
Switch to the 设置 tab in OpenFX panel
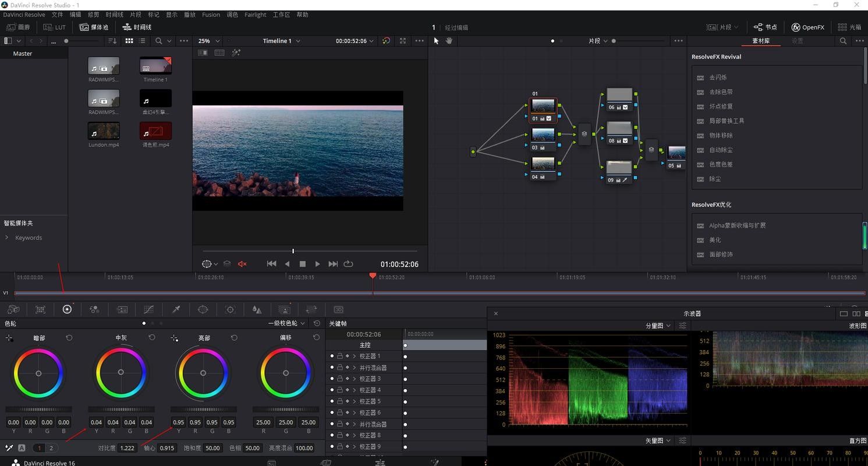pos(797,41)
